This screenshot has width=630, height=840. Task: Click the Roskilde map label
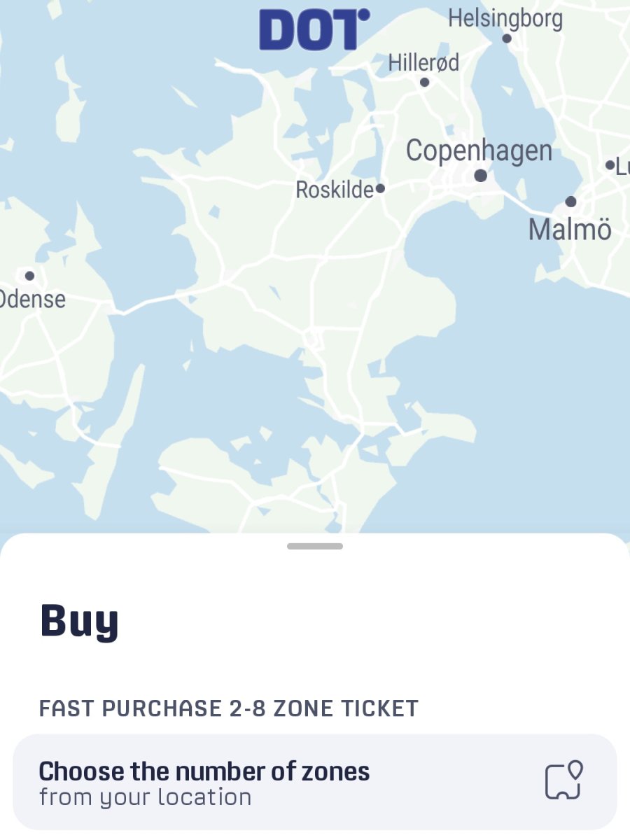(335, 189)
